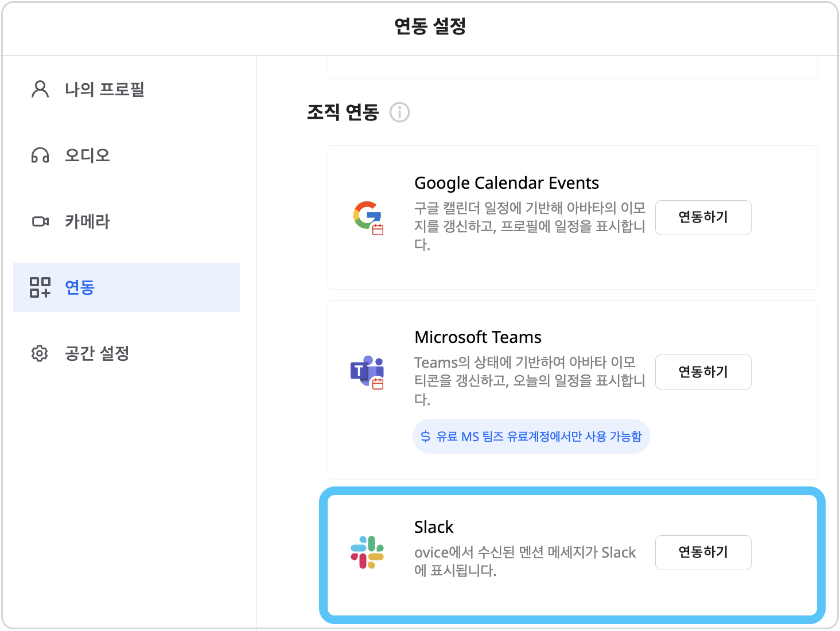Click the Slack logo
Image resolution: width=840 pixels, height=631 pixels.
[x=367, y=552]
